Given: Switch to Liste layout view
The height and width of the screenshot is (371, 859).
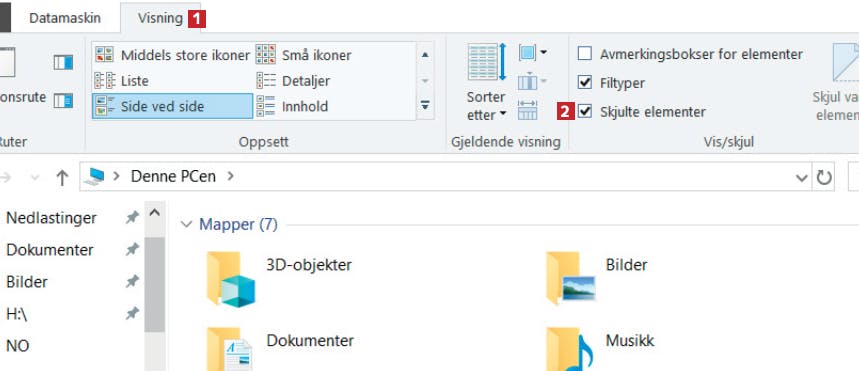Looking at the screenshot, I should pyautogui.click(x=122, y=81).
